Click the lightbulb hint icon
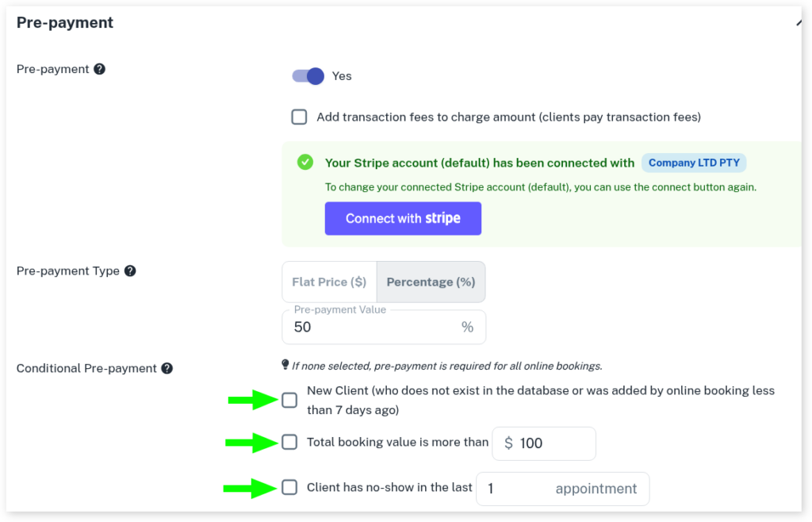The image size is (812, 522). point(285,365)
